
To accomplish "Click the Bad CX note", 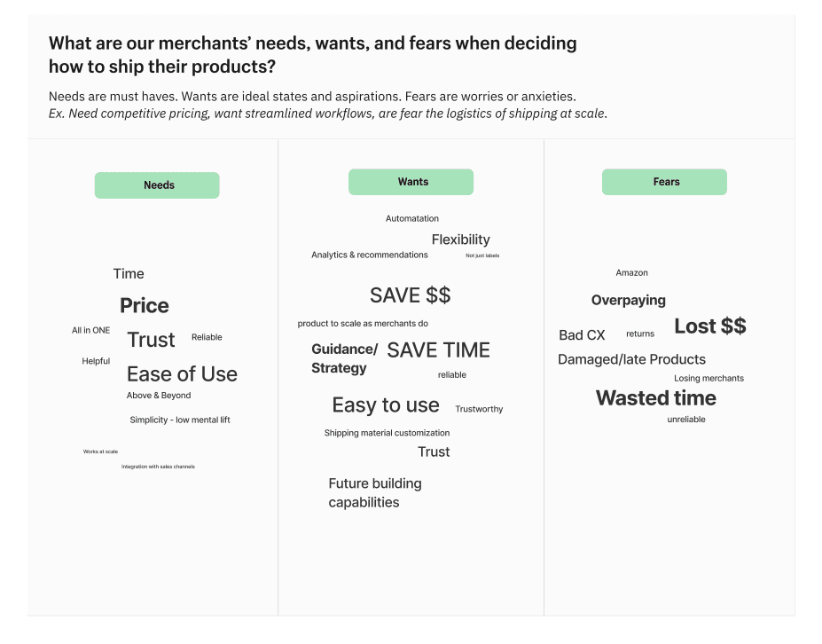I will [582, 335].
